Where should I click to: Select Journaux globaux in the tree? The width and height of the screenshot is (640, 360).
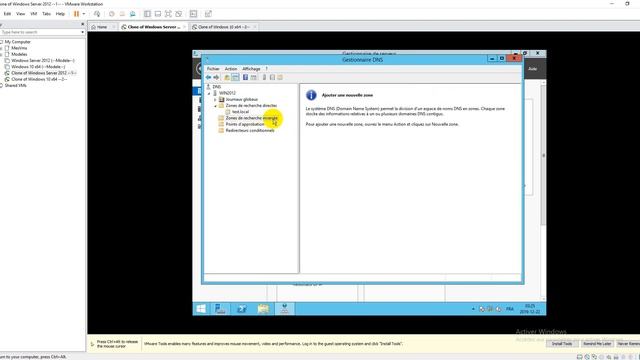pyautogui.click(x=241, y=99)
